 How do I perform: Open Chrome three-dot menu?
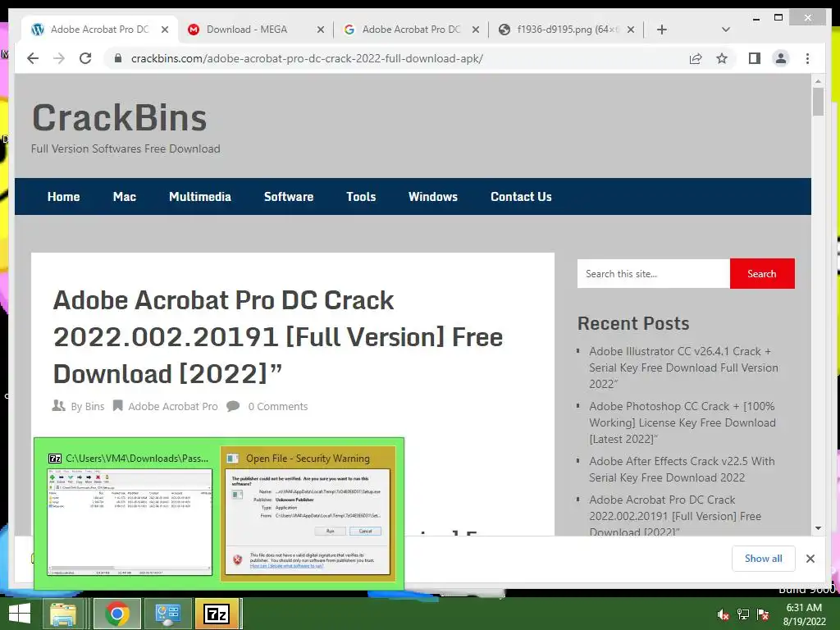pyautogui.click(x=807, y=58)
